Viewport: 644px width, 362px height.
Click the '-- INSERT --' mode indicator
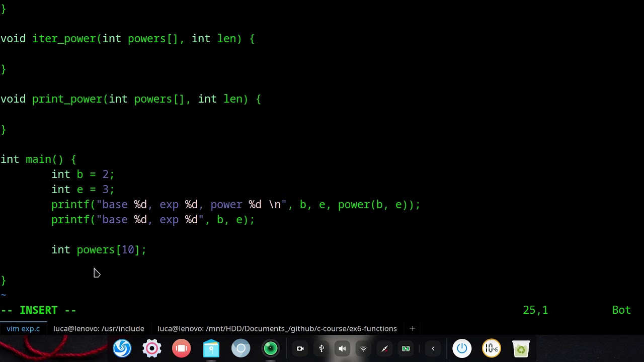pos(38,310)
